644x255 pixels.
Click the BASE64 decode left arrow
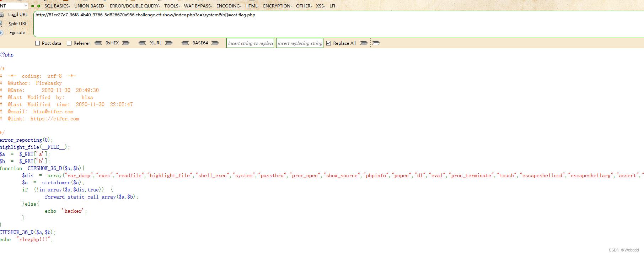pyautogui.click(x=185, y=43)
